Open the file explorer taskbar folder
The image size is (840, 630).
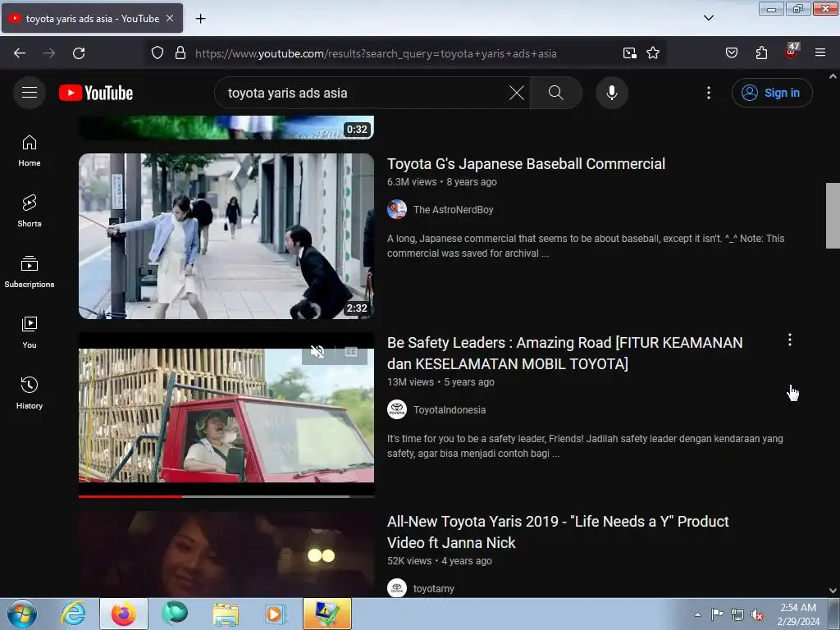[x=226, y=614]
